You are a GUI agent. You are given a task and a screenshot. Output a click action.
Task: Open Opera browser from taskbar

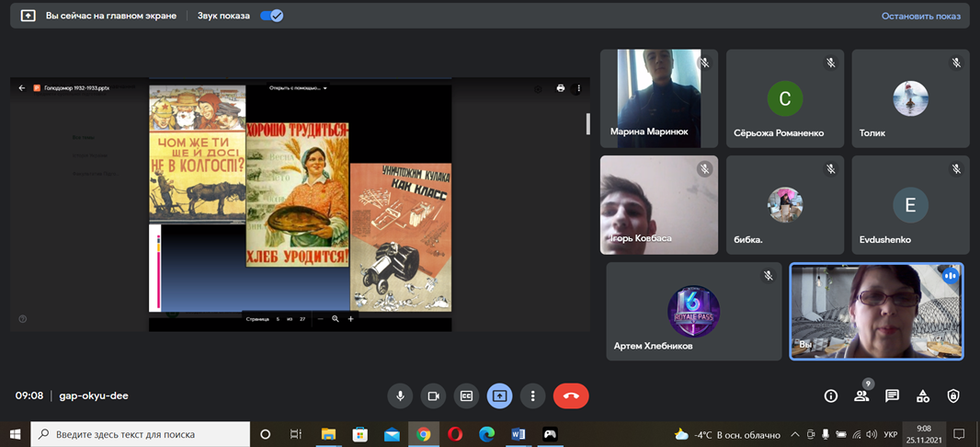coord(455,434)
